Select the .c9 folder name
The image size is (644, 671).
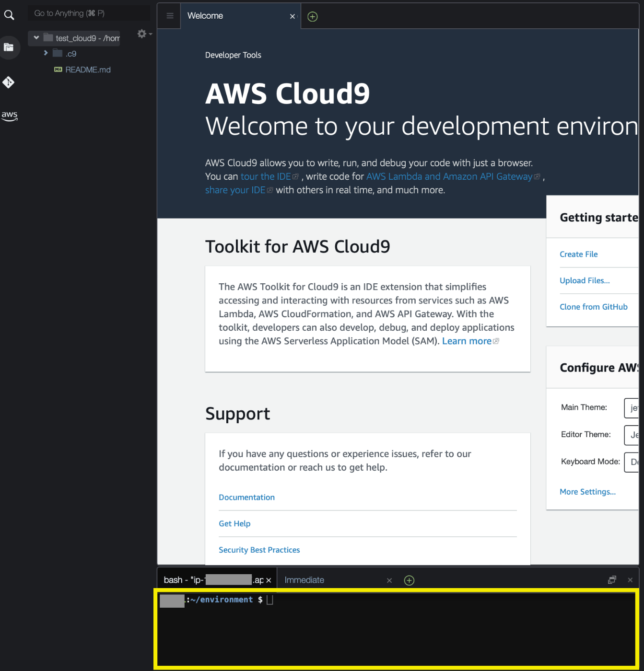pos(71,54)
